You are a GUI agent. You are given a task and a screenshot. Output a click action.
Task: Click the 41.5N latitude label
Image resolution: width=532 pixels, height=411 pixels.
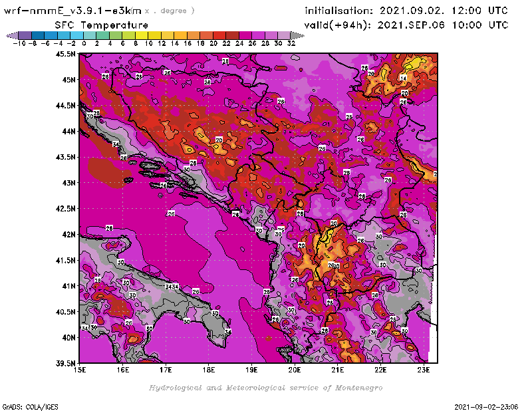[x=66, y=260]
